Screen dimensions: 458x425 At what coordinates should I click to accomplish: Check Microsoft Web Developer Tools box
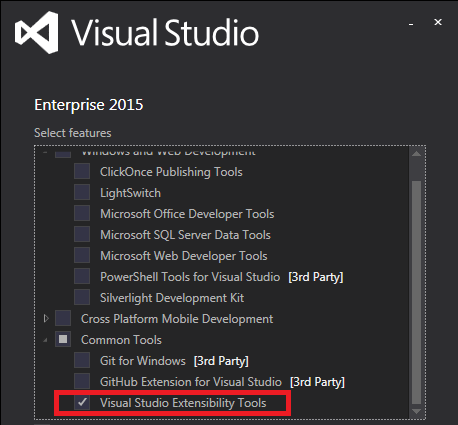[x=82, y=255]
